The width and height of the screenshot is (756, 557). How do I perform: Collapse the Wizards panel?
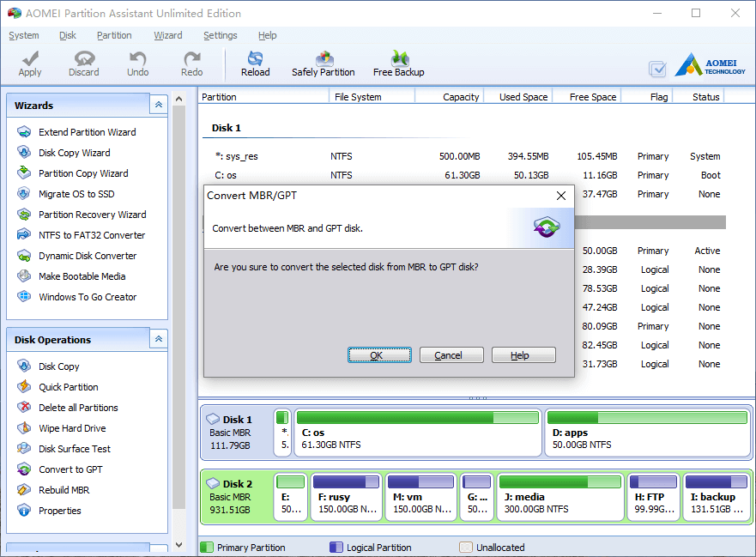(x=158, y=104)
